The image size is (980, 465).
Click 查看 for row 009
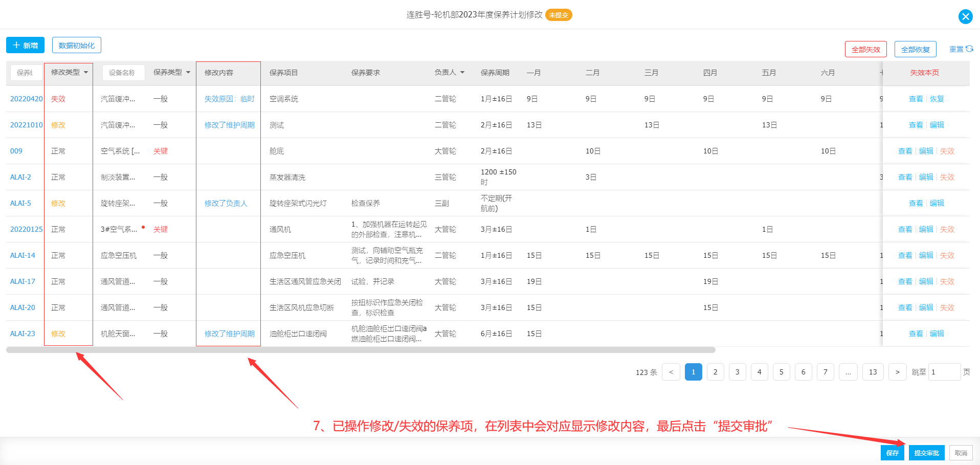905,151
